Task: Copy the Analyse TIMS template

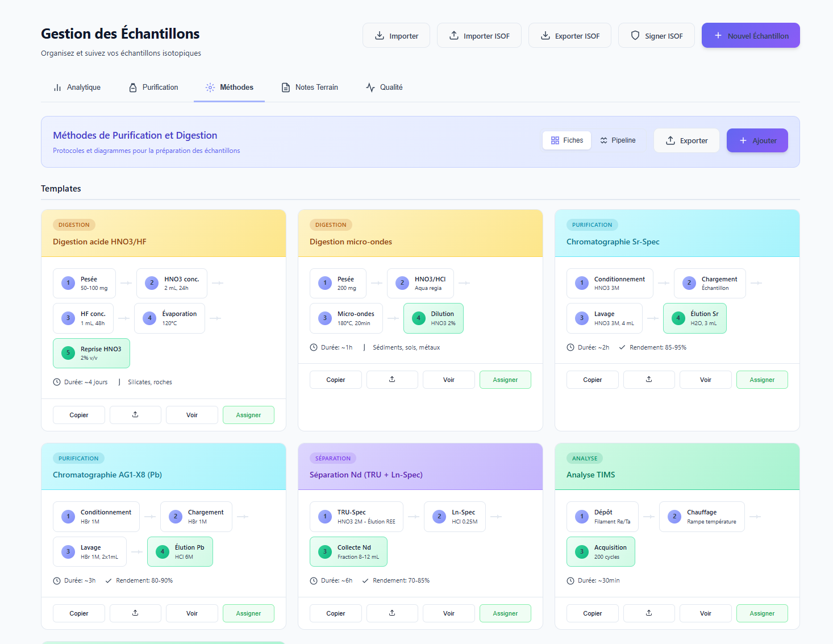Action: (592, 613)
